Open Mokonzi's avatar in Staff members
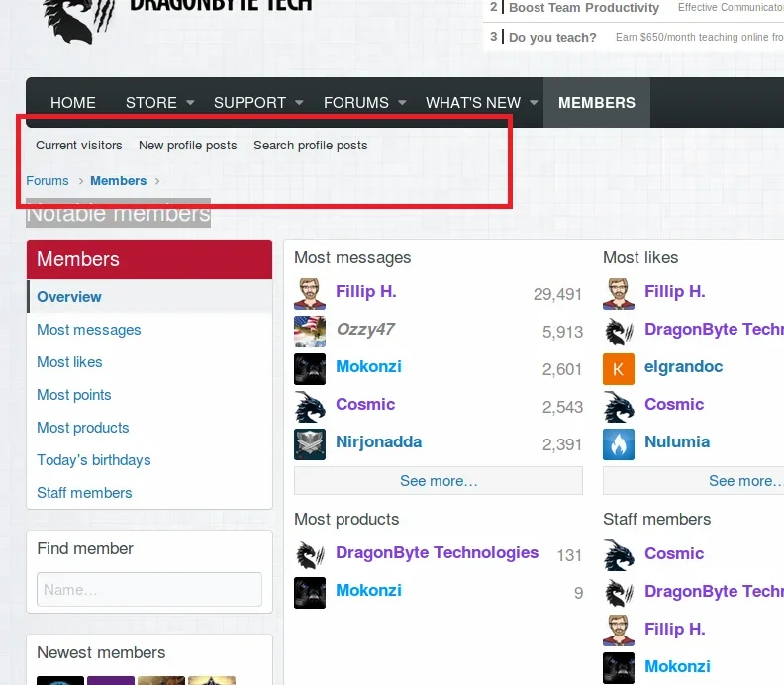784x685 pixels. (619, 667)
